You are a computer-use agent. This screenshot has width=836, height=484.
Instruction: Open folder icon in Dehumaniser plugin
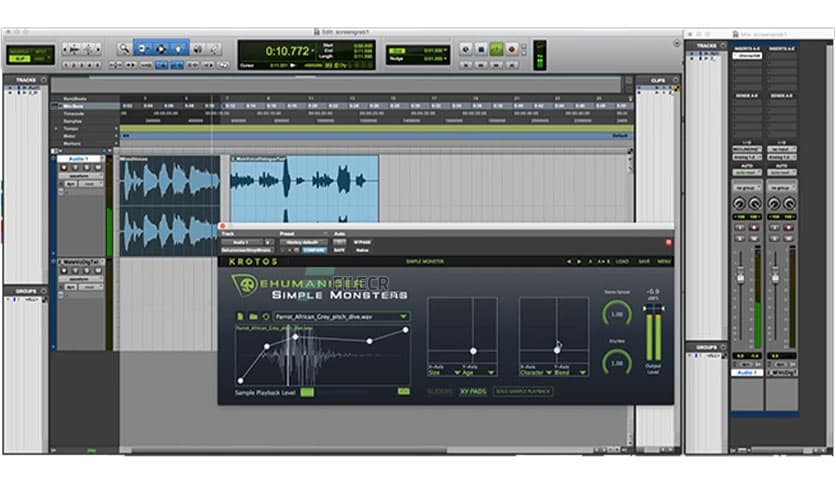point(254,317)
